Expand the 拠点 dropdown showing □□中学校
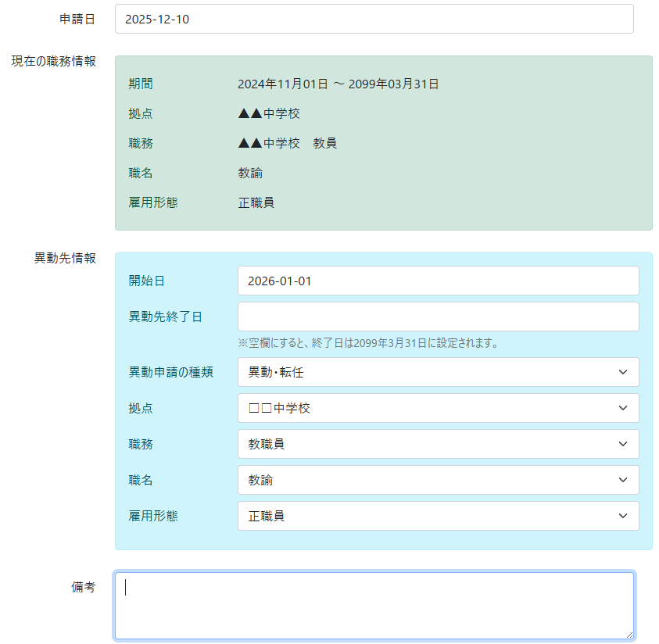 point(438,408)
